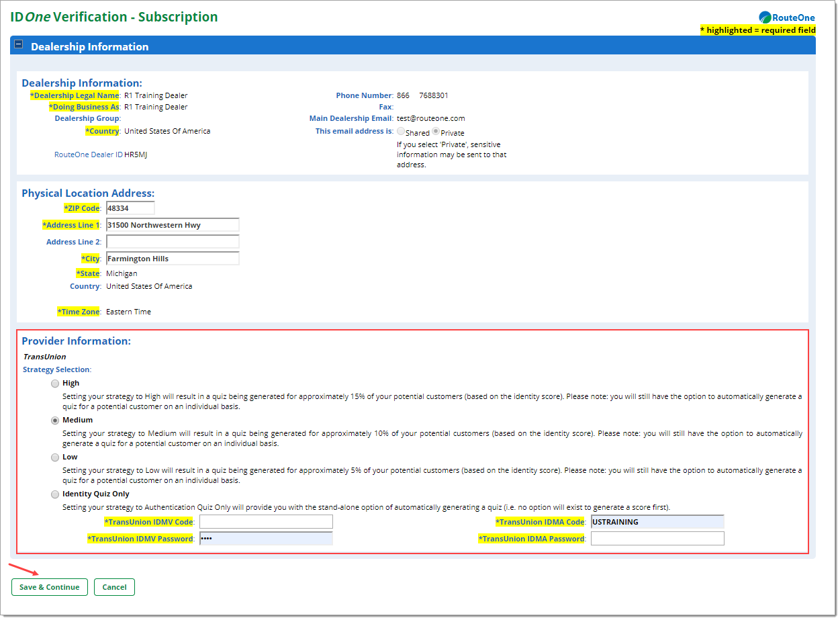Select the Private email option

tap(436, 132)
